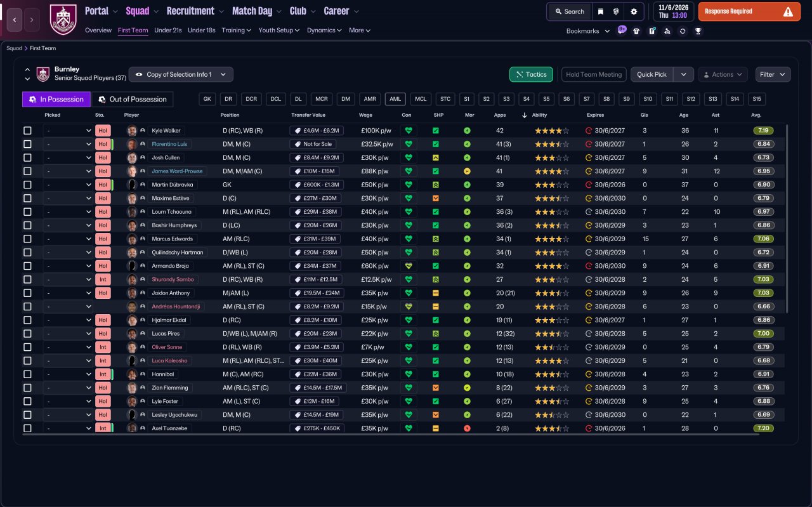Screen dimensions: 812x507
Task: Click the Hold Team Meeting button
Action: [594, 74]
